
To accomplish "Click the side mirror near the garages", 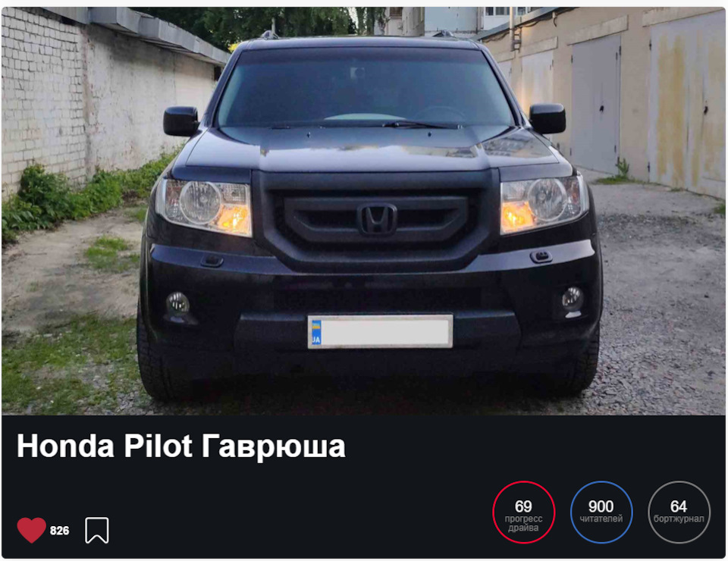I will point(548,119).
